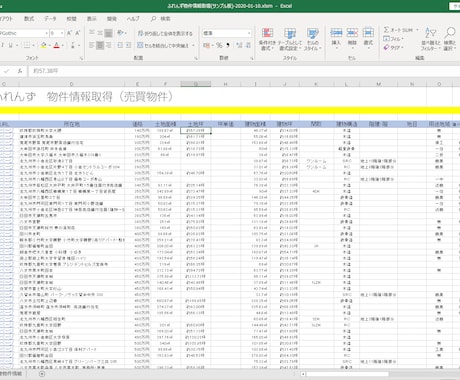
Task: Expand the fill color dropdown arrow
Action: [x=49, y=45]
